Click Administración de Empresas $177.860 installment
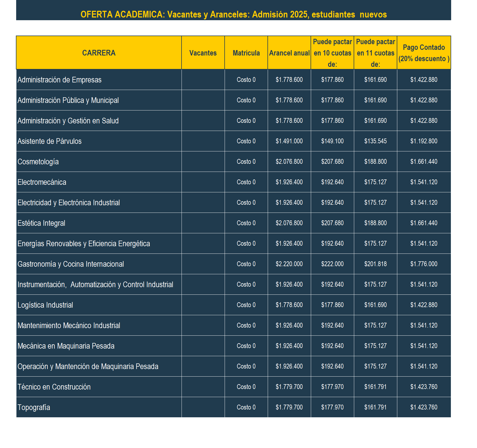The image size is (477, 448). 332,80
